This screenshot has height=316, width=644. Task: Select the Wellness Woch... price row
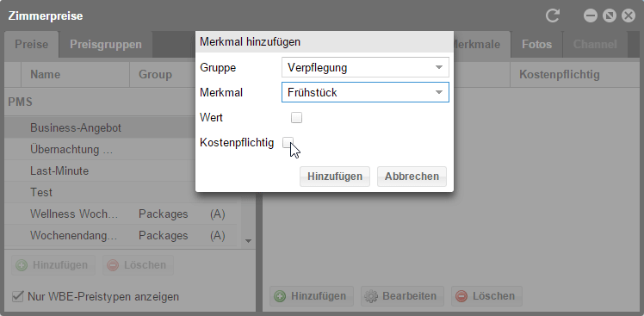click(121, 214)
